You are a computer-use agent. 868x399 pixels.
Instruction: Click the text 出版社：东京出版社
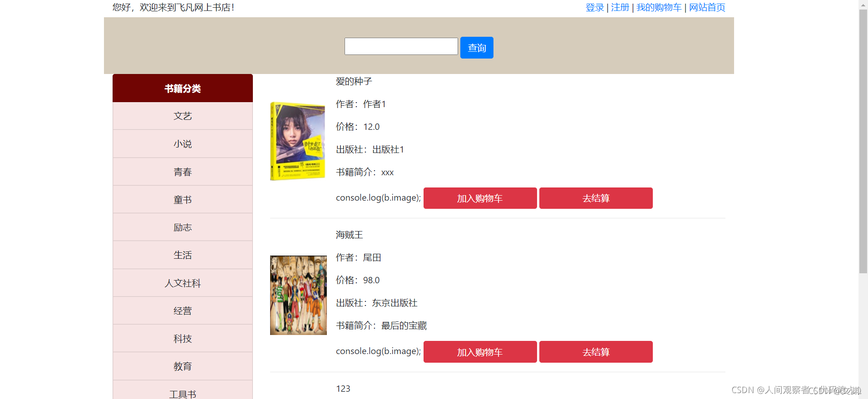pyautogui.click(x=377, y=303)
